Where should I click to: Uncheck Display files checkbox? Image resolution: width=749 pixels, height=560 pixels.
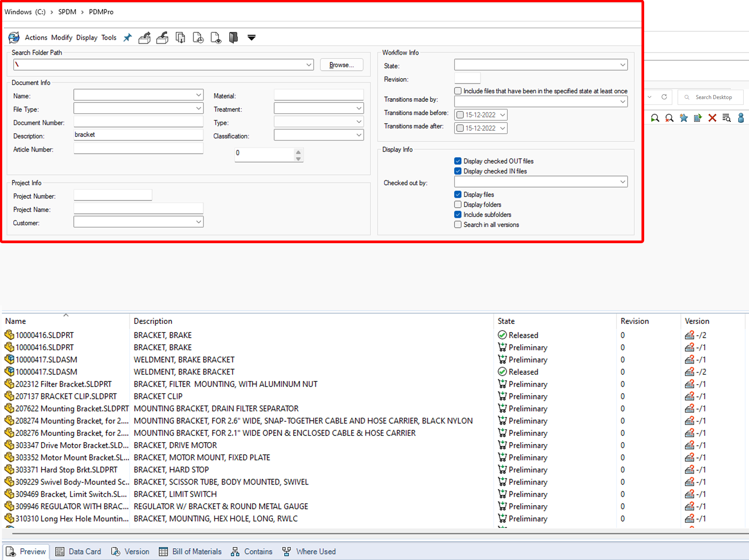coord(458,195)
